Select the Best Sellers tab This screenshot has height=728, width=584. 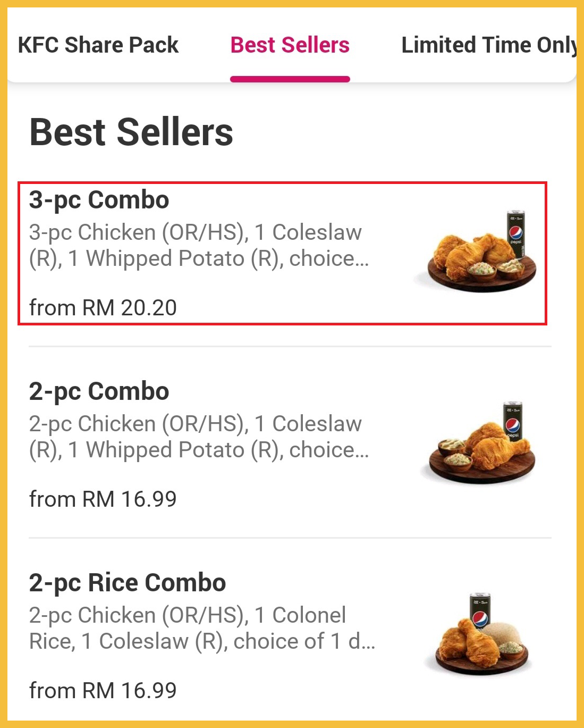point(290,45)
